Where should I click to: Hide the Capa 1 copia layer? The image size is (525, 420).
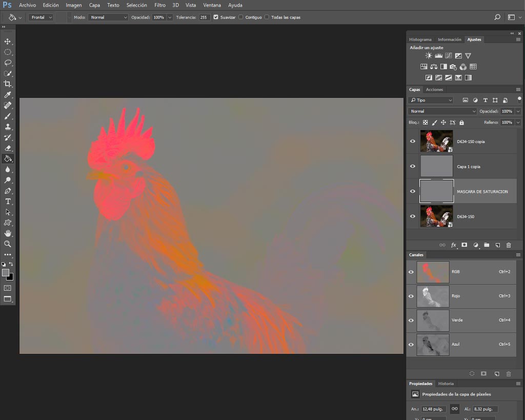413,166
